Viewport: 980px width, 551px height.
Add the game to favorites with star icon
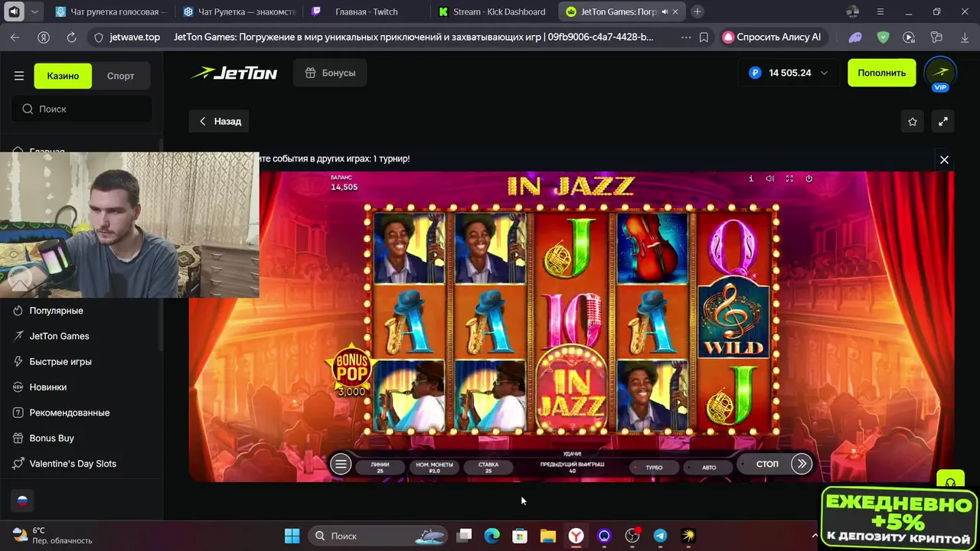click(x=913, y=122)
